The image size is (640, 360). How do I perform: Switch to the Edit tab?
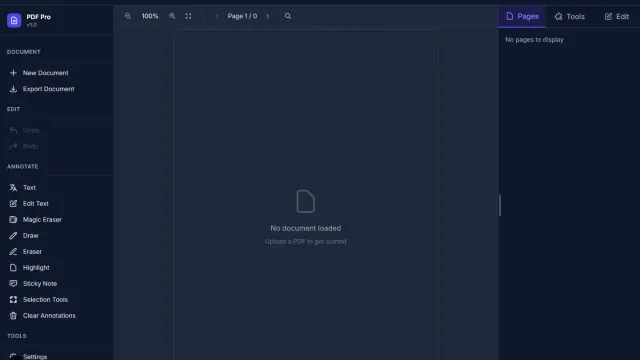[x=617, y=16]
